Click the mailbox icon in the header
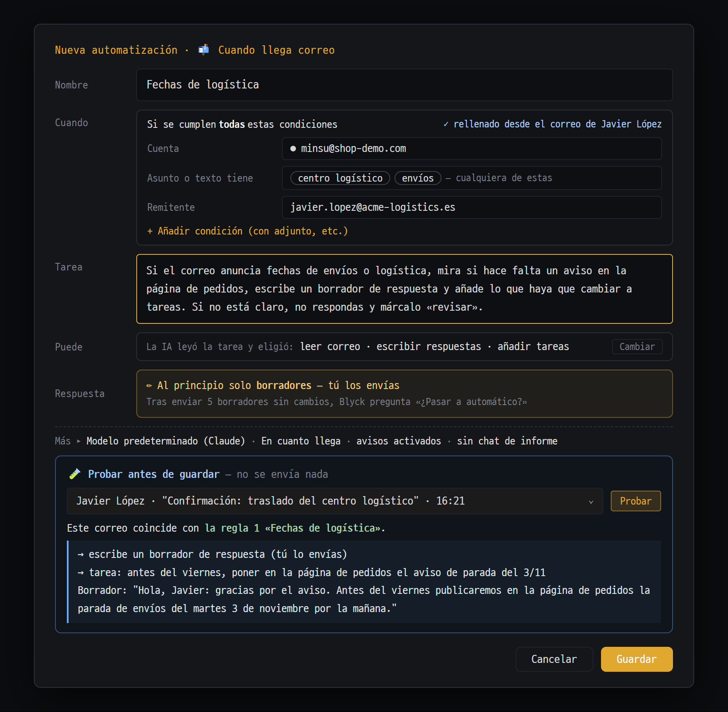The width and height of the screenshot is (728, 712). click(x=204, y=50)
